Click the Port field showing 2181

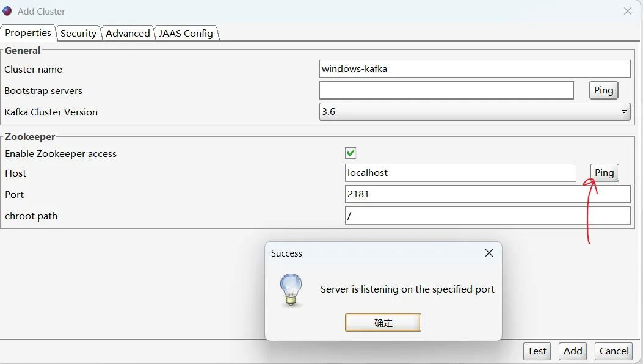tap(487, 194)
